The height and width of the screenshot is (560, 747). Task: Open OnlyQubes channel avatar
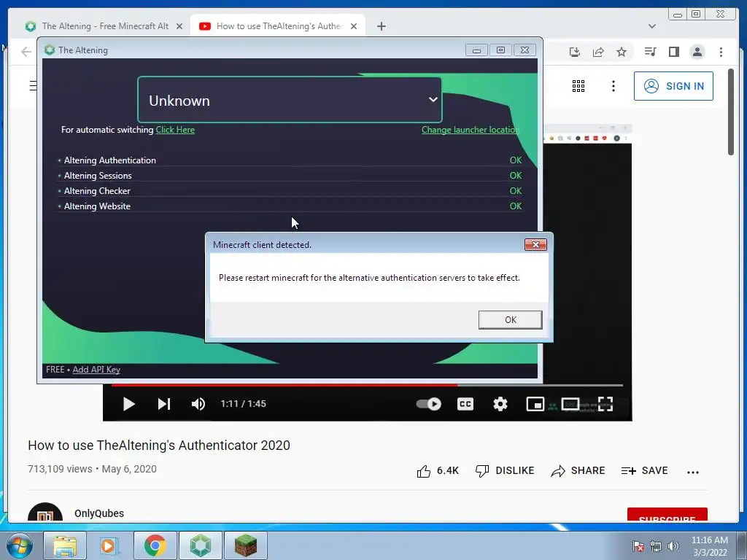click(x=45, y=513)
